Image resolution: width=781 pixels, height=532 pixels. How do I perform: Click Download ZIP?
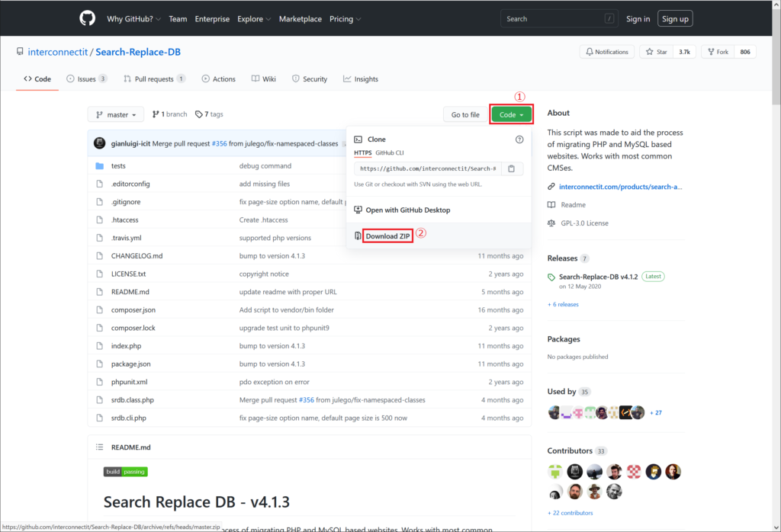click(x=387, y=236)
